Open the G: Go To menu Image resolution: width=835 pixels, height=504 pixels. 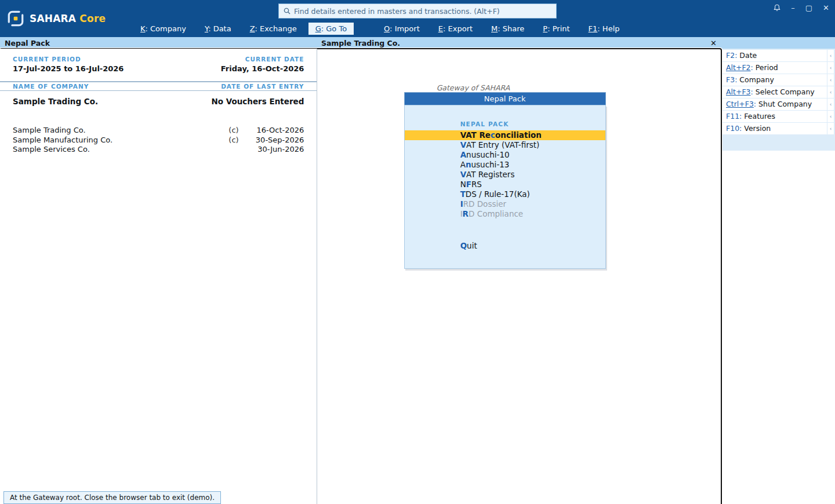click(331, 28)
